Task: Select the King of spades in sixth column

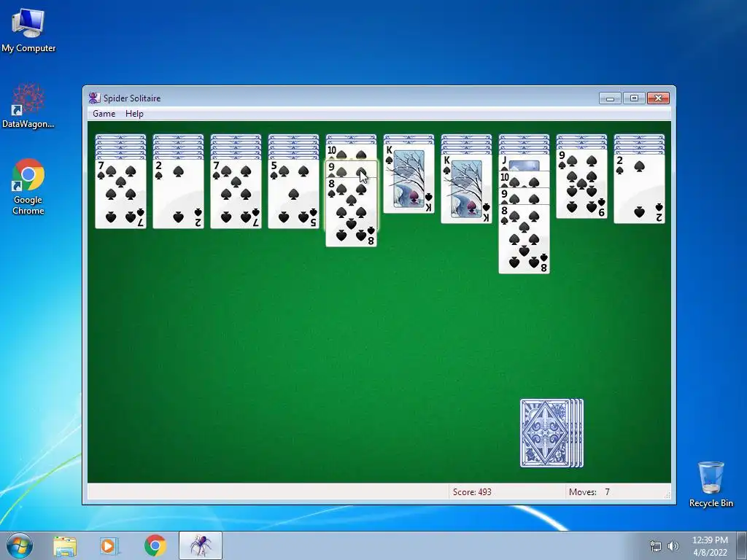Action: click(409, 179)
